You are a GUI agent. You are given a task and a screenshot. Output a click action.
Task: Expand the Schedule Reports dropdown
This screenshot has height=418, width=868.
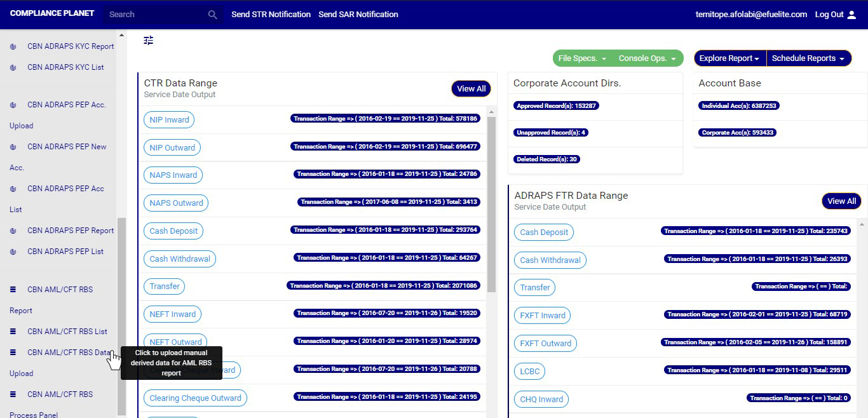click(808, 58)
